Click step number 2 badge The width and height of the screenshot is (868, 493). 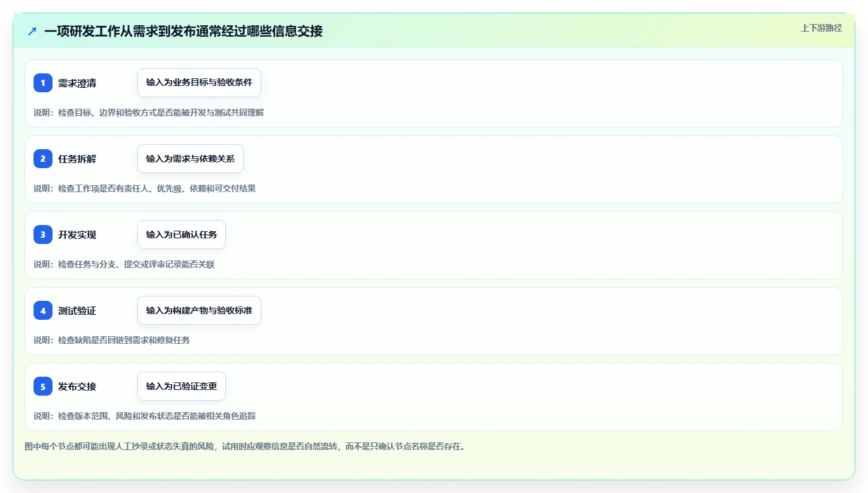click(43, 159)
